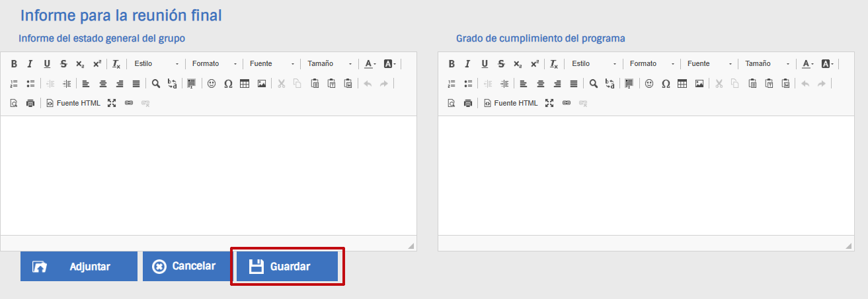Align text right in the left editor
This screenshot has width=868, height=299.
(120, 84)
